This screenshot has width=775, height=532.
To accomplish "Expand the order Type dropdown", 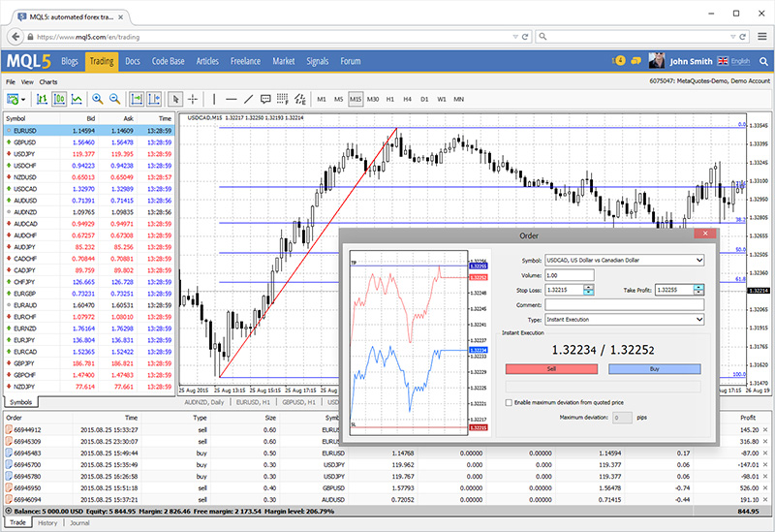I will click(697, 318).
